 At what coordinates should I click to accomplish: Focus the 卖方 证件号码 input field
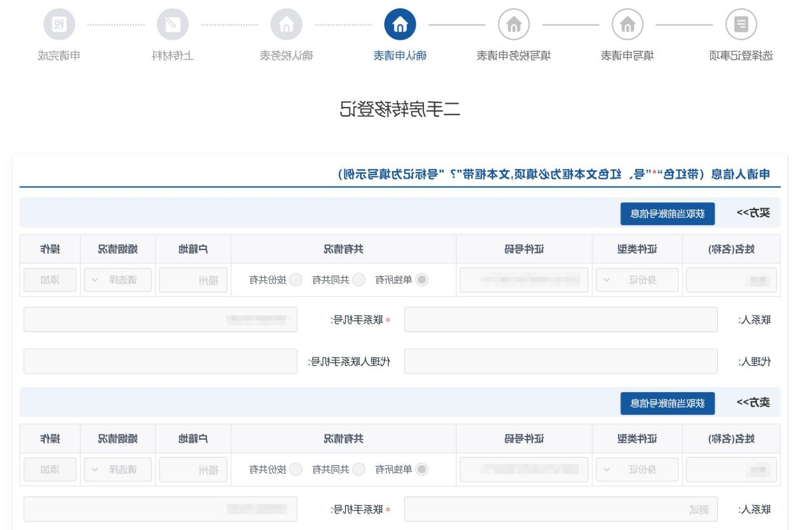click(x=524, y=470)
